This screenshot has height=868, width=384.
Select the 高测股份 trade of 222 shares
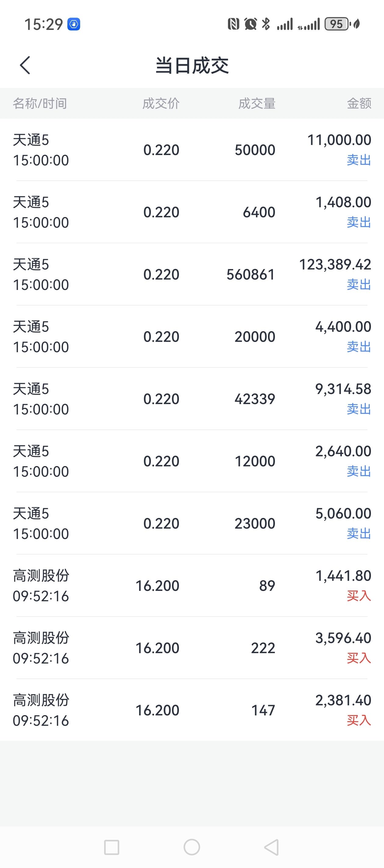point(192,648)
